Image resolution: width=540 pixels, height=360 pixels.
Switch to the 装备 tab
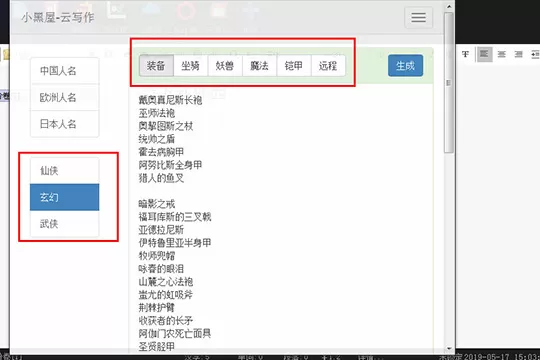(156, 65)
